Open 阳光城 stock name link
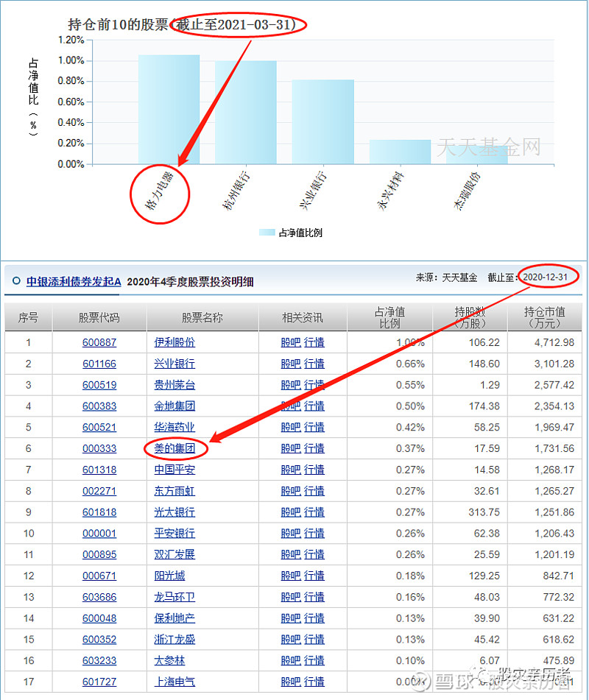The image size is (589, 700). (169, 576)
